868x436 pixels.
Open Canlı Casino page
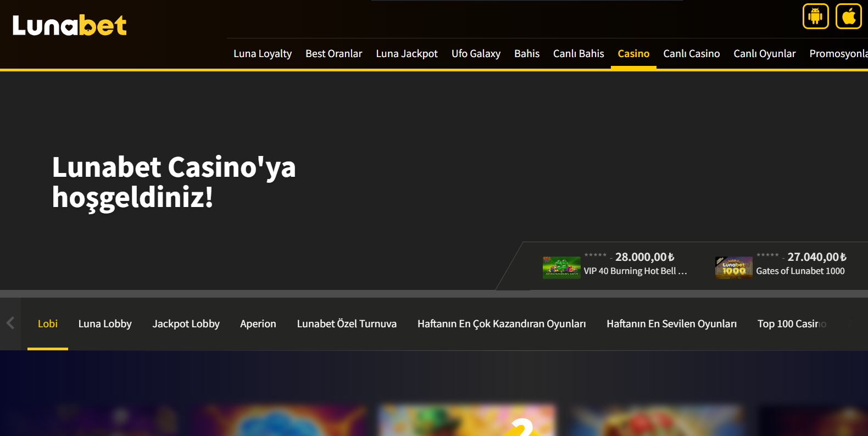click(x=692, y=54)
